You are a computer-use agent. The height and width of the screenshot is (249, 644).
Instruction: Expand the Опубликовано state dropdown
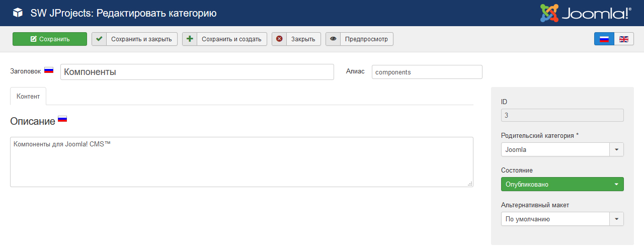click(562, 184)
